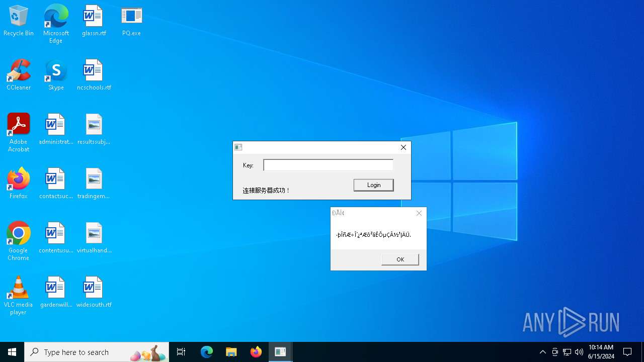Click the Key input field
The height and width of the screenshot is (362, 644).
pyautogui.click(x=328, y=165)
